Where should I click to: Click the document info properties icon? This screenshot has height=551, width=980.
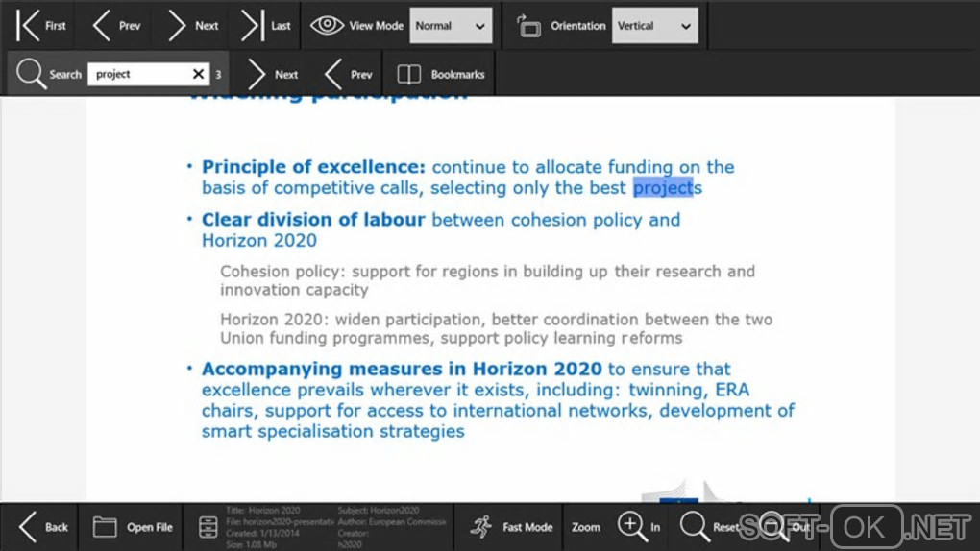click(x=208, y=527)
